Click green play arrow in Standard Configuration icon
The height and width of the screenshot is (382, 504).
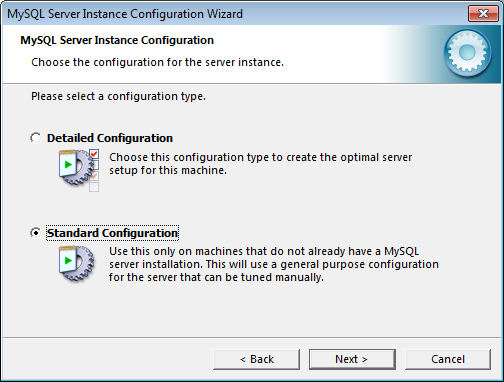(x=68, y=260)
